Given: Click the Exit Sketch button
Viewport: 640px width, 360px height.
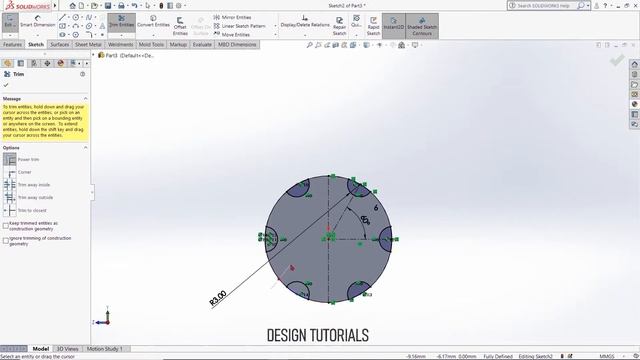Looking at the screenshot, I should point(10,21).
